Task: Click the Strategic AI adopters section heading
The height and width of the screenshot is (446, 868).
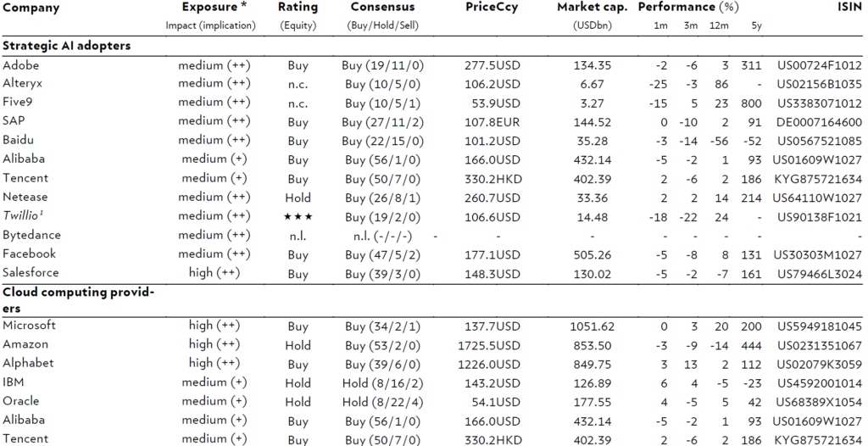Action: 67,46
